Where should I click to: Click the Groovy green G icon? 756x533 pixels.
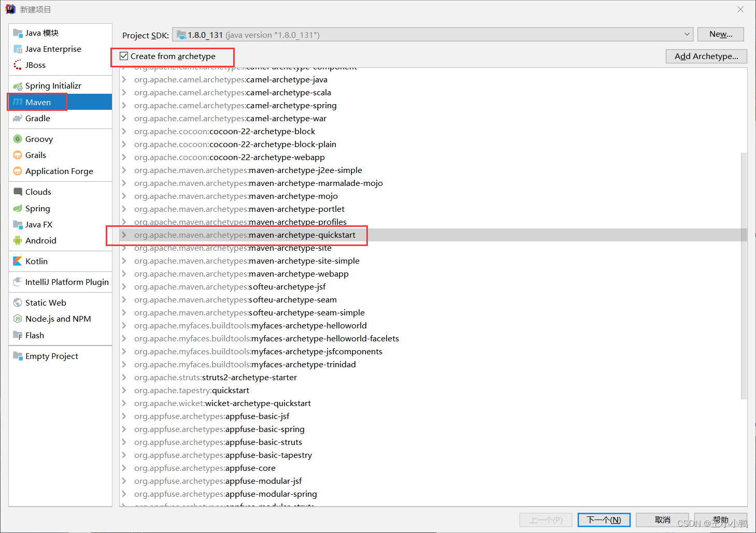[18, 139]
